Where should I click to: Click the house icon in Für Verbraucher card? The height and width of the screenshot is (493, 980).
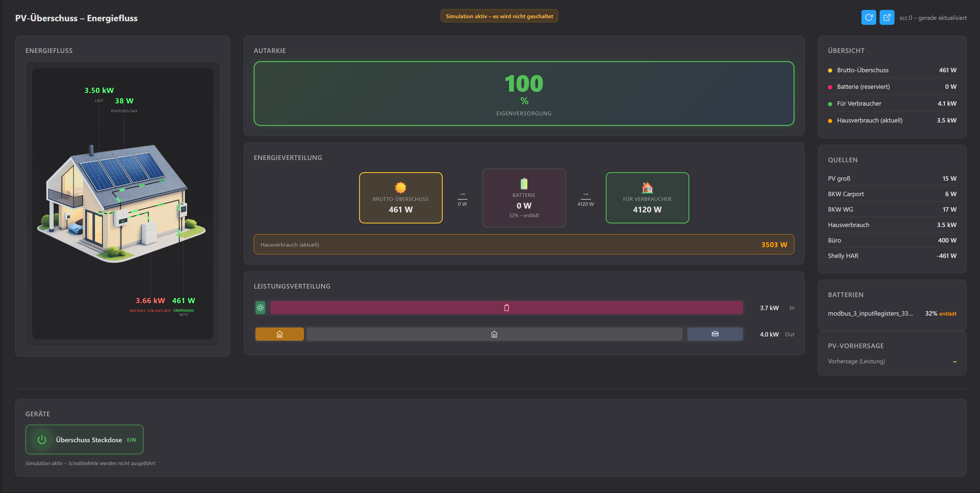coord(647,188)
